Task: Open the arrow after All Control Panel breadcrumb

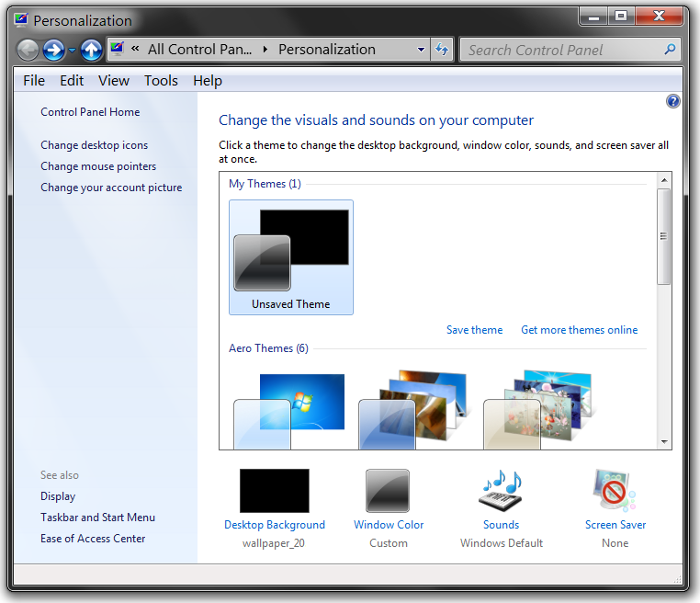Action: coord(265,49)
